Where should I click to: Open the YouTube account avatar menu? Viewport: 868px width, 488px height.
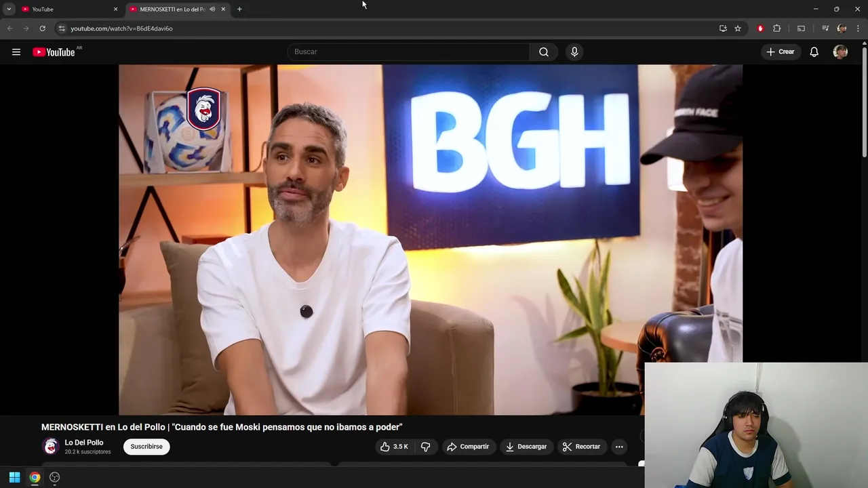point(840,52)
